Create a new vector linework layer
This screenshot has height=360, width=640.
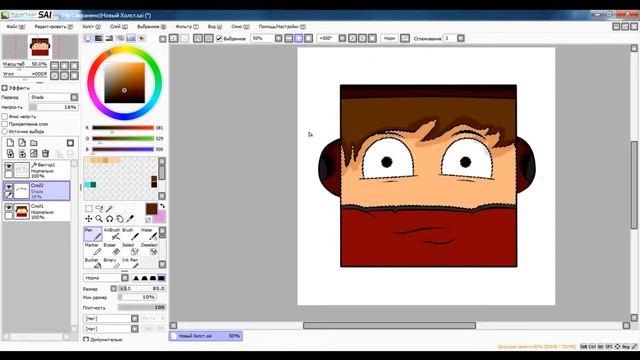(x=22, y=142)
